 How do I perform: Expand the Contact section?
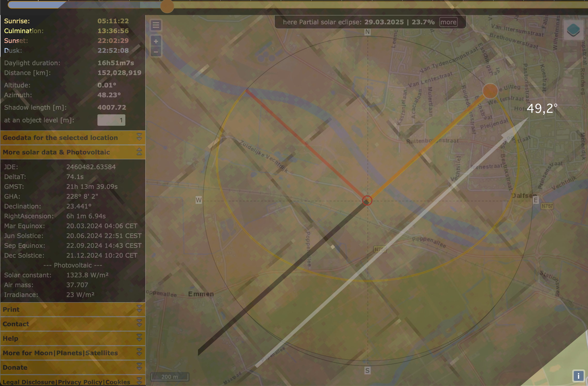click(x=73, y=324)
